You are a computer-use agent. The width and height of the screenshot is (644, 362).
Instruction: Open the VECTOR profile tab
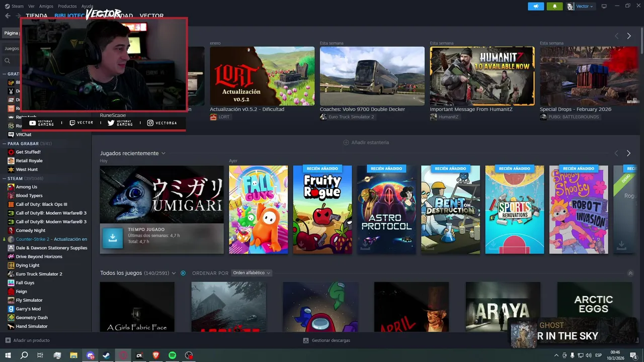coord(151,16)
